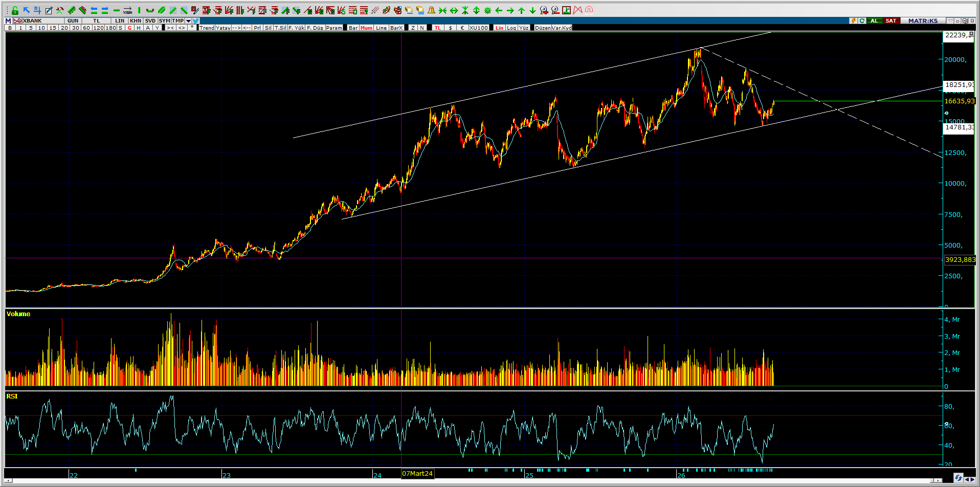This screenshot has width=980, height=487.
Task: Open the TL currency field in header
Action: (96, 21)
